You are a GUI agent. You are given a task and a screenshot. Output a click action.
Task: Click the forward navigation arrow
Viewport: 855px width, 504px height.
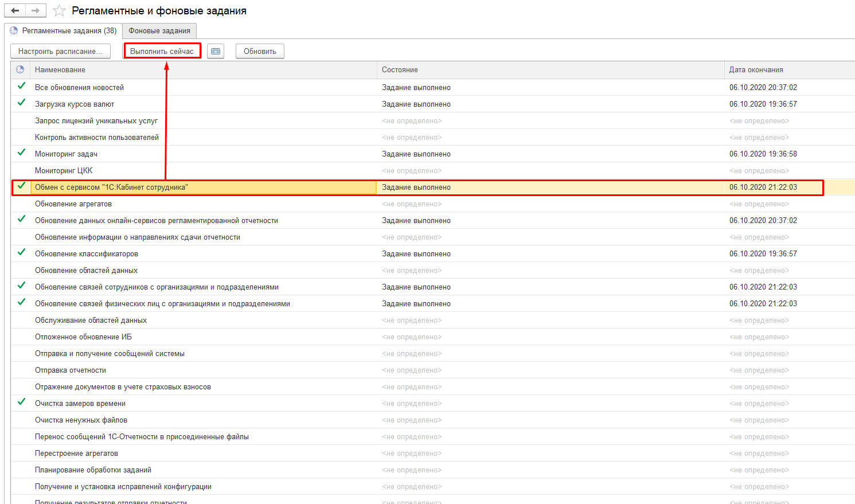[36, 11]
